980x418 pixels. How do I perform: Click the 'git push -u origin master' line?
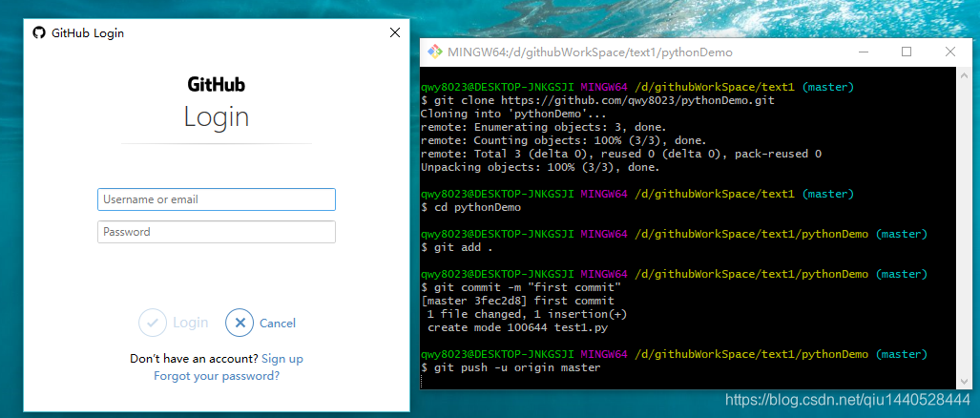[x=511, y=368]
